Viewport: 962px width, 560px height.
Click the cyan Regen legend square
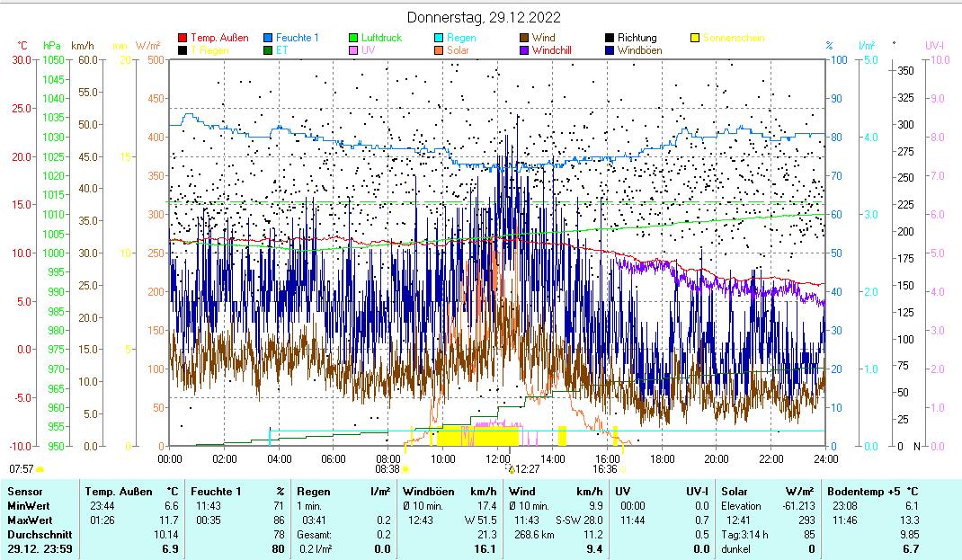(x=439, y=38)
